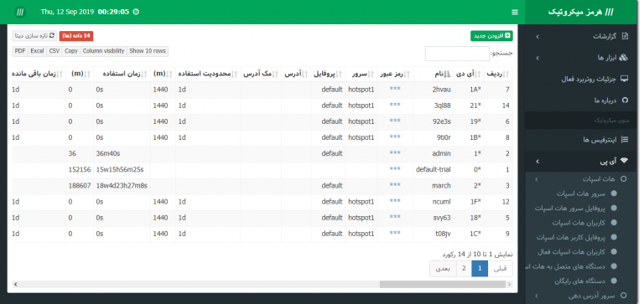Collapse the آی پی section chevron

(538, 162)
